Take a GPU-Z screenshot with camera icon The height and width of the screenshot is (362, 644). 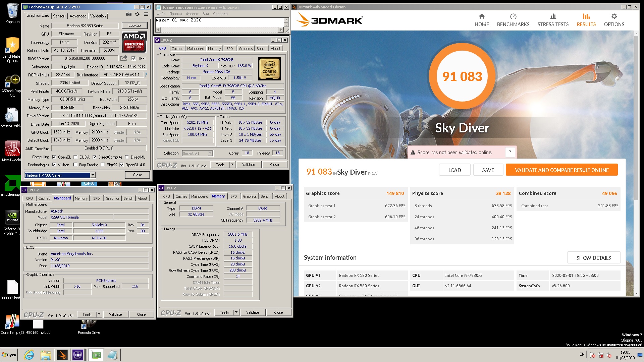[x=128, y=14]
